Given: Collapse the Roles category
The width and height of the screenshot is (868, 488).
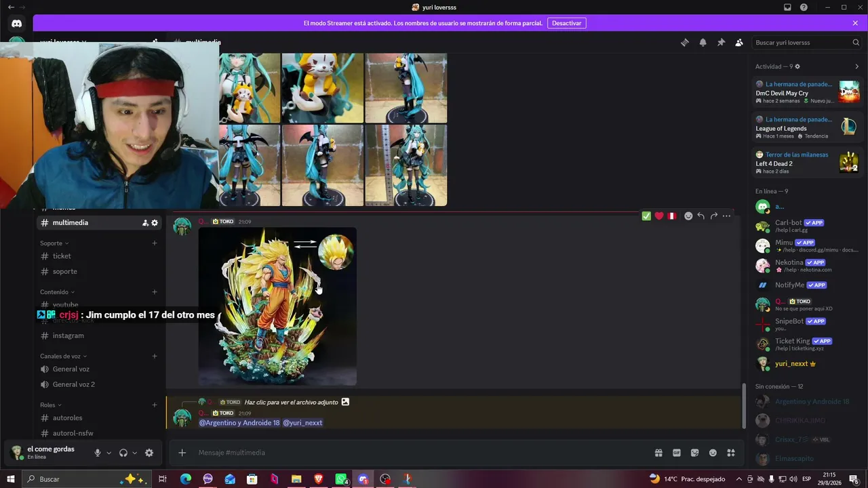Looking at the screenshot, I should point(50,405).
